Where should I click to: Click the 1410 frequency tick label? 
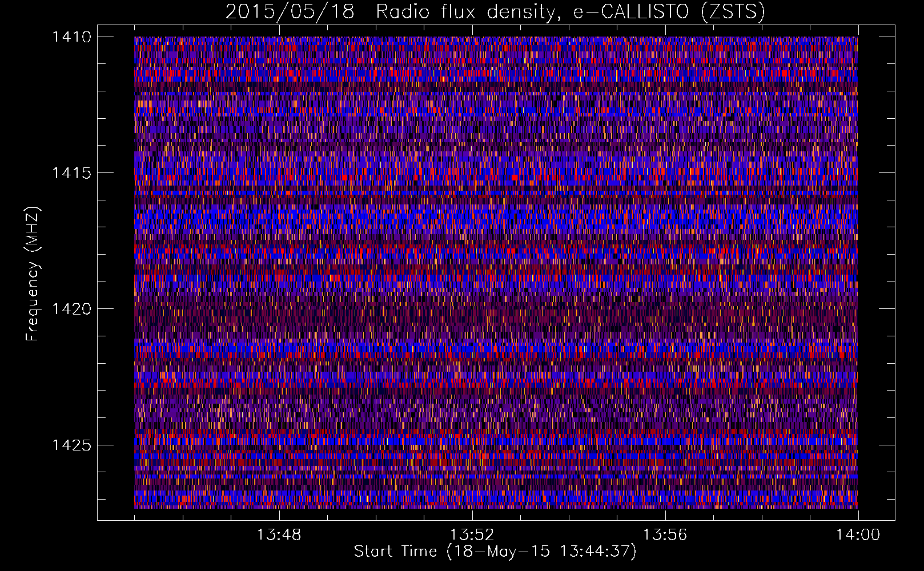point(71,37)
